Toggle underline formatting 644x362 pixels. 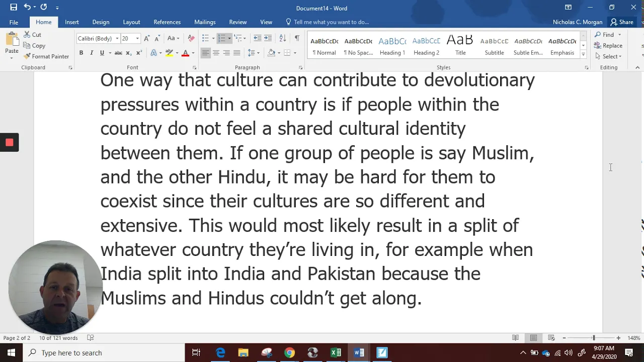(x=102, y=53)
